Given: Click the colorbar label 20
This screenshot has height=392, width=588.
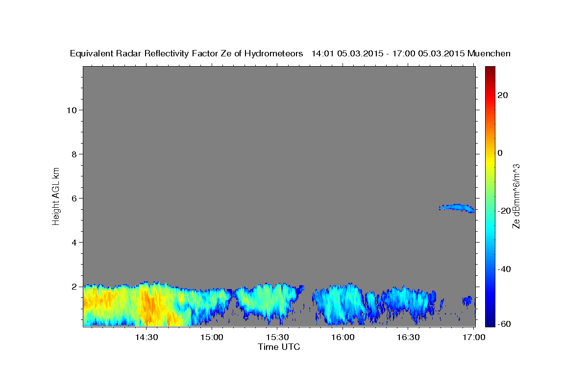Looking at the screenshot, I should [x=503, y=95].
